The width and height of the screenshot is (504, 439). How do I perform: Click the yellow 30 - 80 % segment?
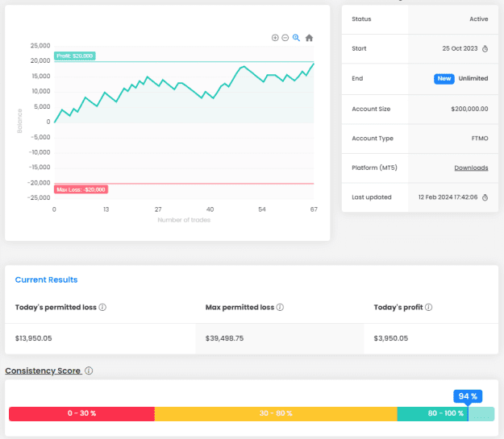(276, 414)
